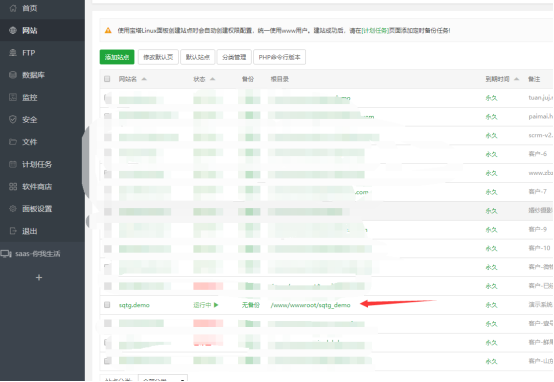Click the 客户-9 note cell
This screenshot has height=382, width=554.
coord(538,229)
